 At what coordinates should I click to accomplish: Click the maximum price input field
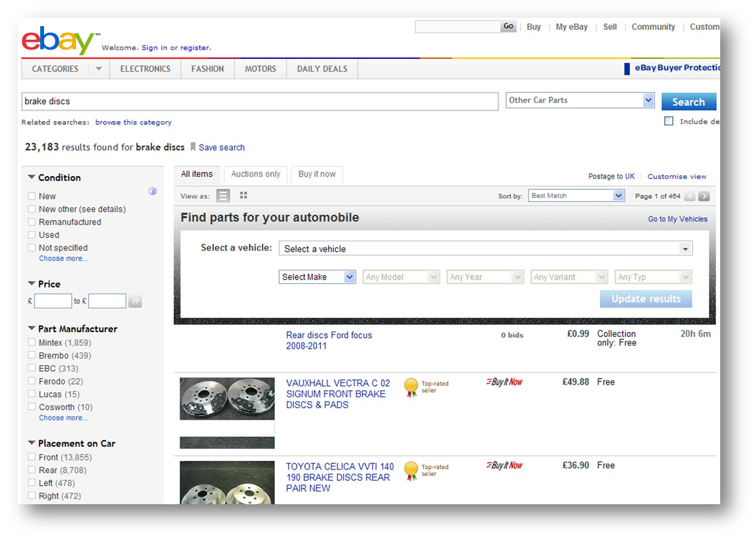coord(107,301)
